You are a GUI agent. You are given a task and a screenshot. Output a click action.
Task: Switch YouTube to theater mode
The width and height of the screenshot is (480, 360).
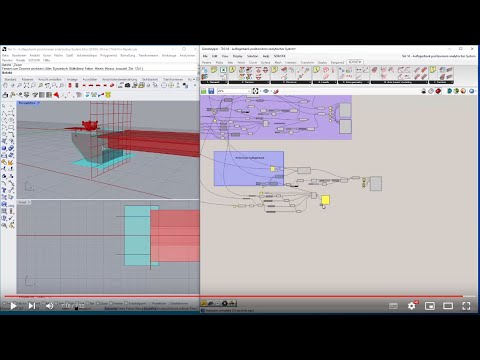[x=448, y=306]
